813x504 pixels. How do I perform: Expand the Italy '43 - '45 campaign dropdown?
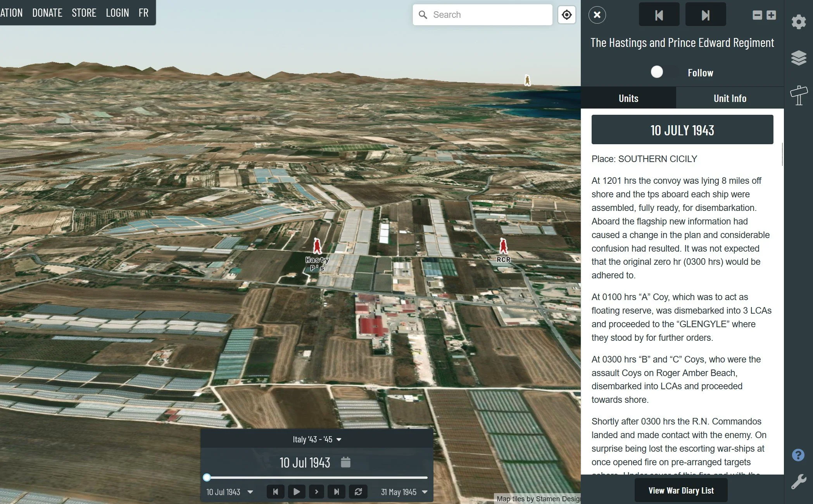tap(317, 439)
